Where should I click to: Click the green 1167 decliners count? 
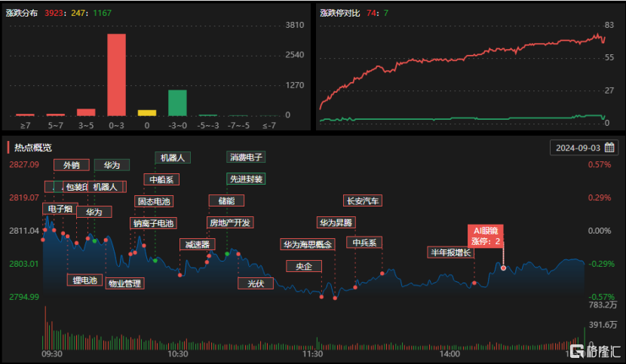click(103, 13)
